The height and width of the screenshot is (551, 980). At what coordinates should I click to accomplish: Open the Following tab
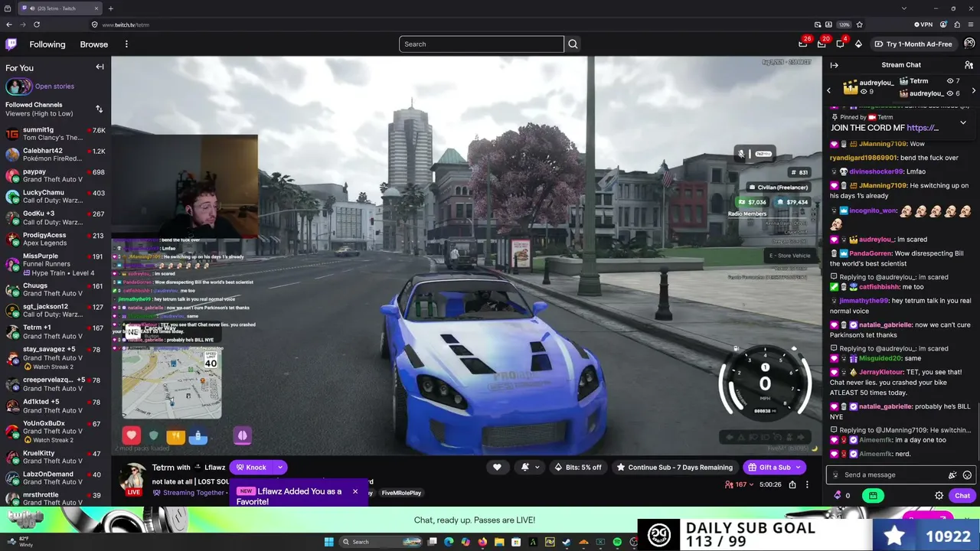(x=47, y=44)
